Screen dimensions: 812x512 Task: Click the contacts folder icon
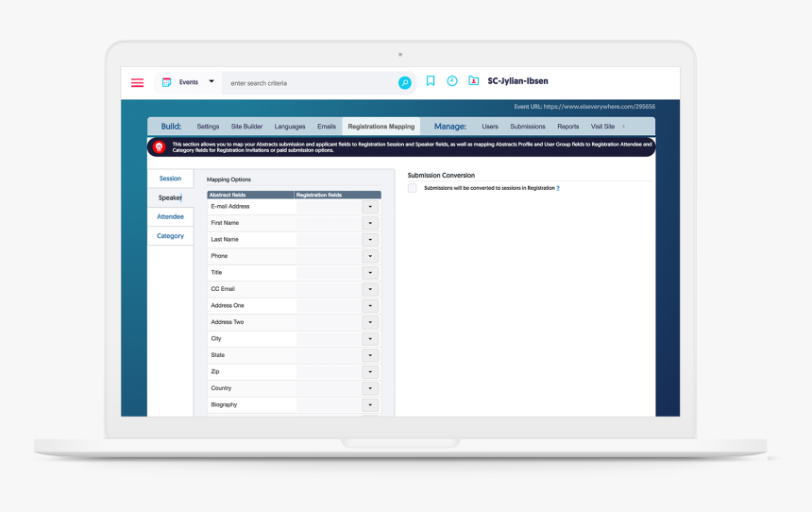click(x=473, y=81)
